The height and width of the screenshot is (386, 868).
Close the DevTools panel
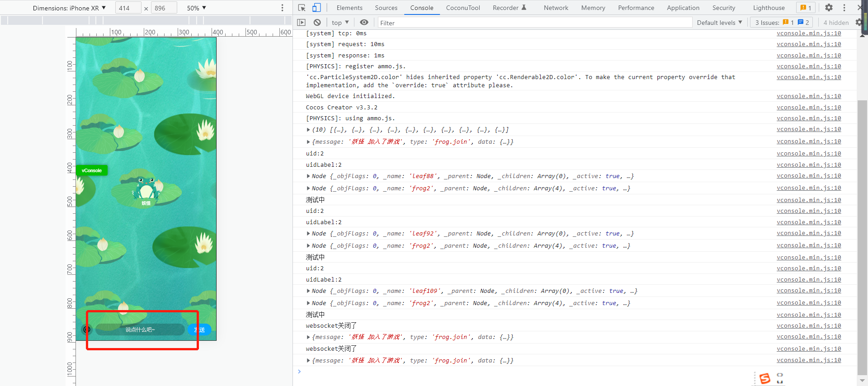tap(860, 8)
